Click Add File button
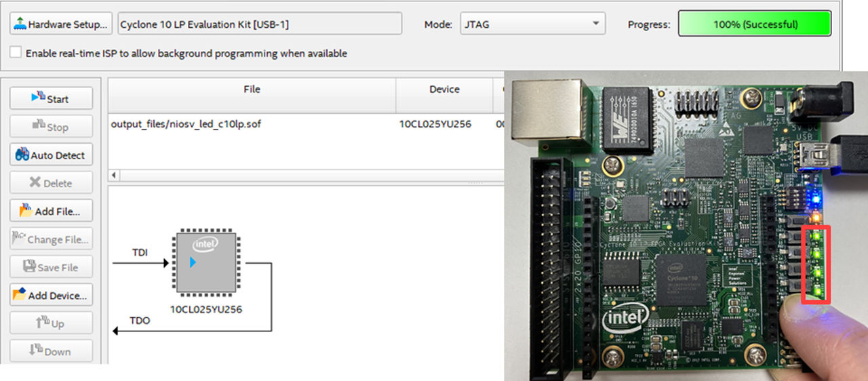The height and width of the screenshot is (381, 868). coord(51,211)
